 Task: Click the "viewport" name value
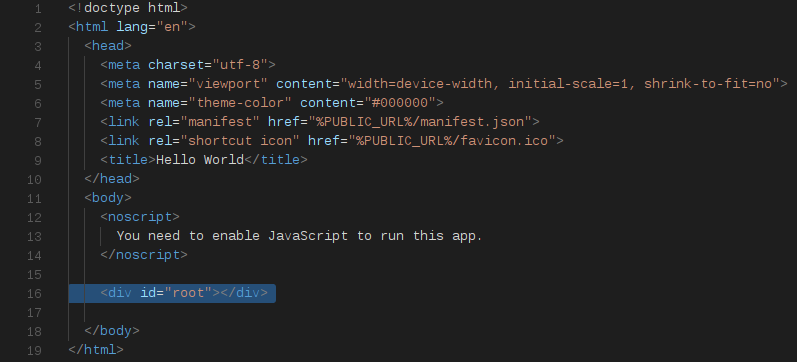228,84
